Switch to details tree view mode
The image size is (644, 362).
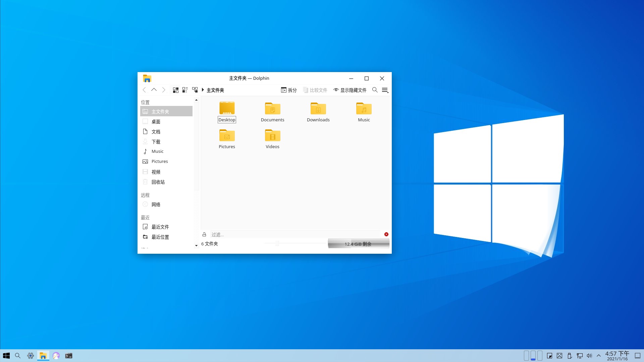pyautogui.click(x=195, y=90)
